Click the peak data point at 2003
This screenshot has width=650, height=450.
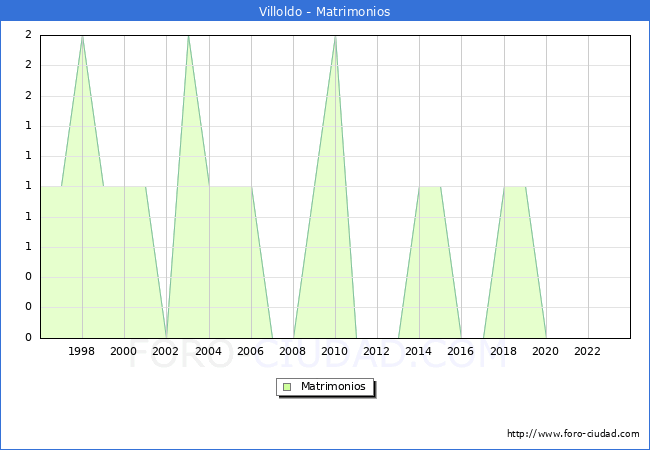pos(188,36)
